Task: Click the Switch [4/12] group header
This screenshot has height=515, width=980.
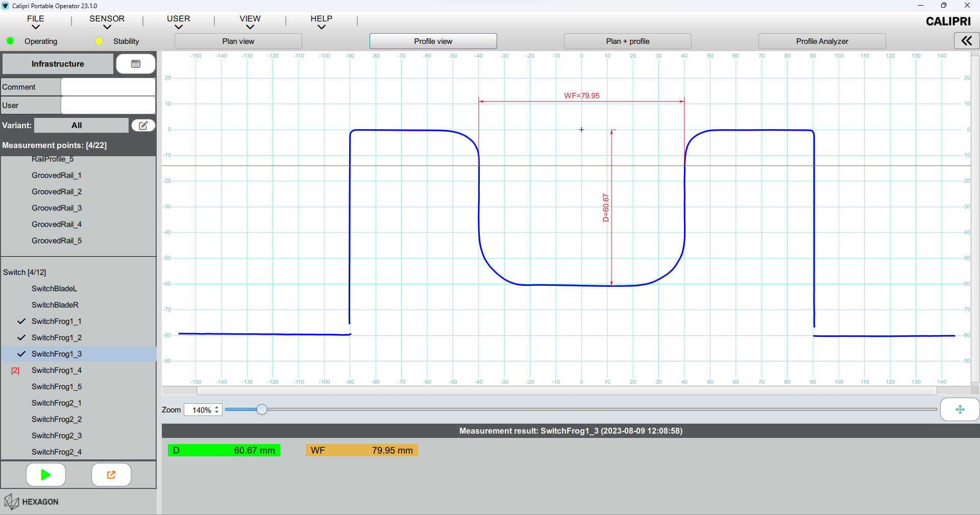Action: click(x=24, y=272)
